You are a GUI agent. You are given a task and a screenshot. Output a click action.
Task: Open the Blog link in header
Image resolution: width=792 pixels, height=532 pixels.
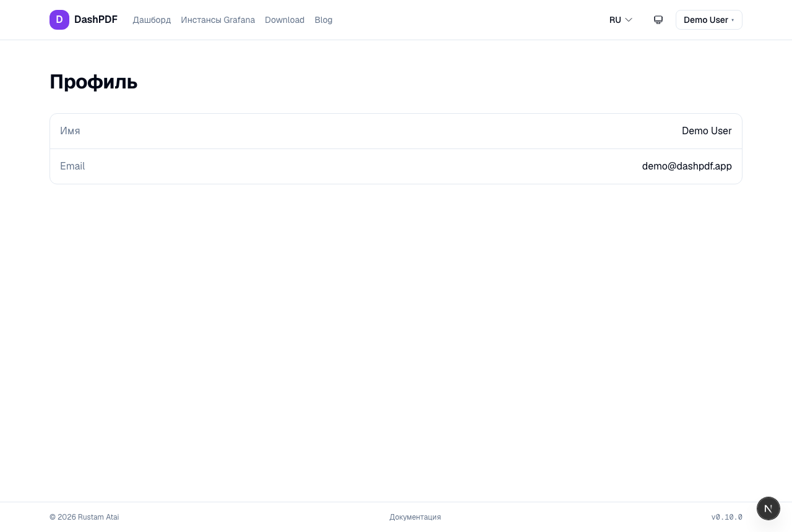324,20
